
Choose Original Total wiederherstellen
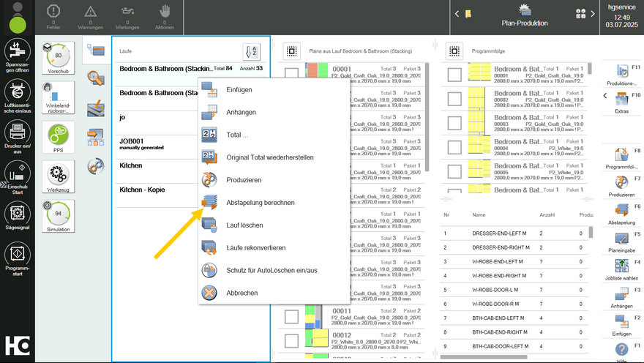(x=274, y=157)
